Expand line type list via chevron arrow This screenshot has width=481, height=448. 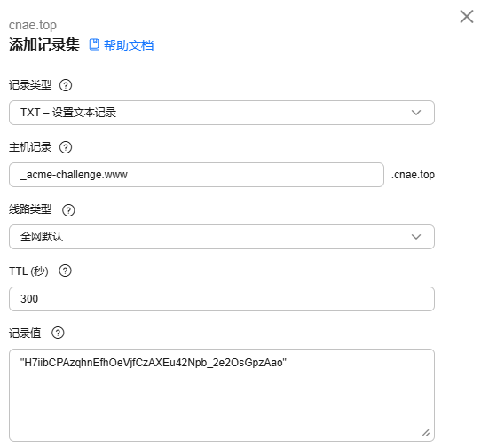point(416,237)
